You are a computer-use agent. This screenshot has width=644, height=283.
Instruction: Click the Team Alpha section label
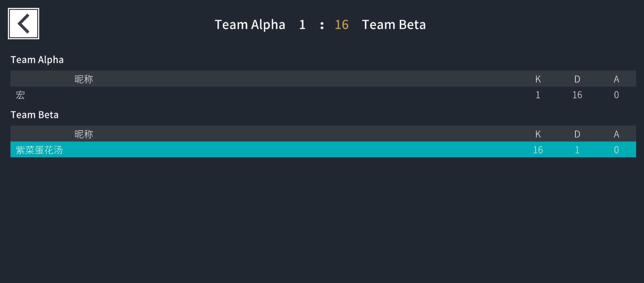point(37,60)
